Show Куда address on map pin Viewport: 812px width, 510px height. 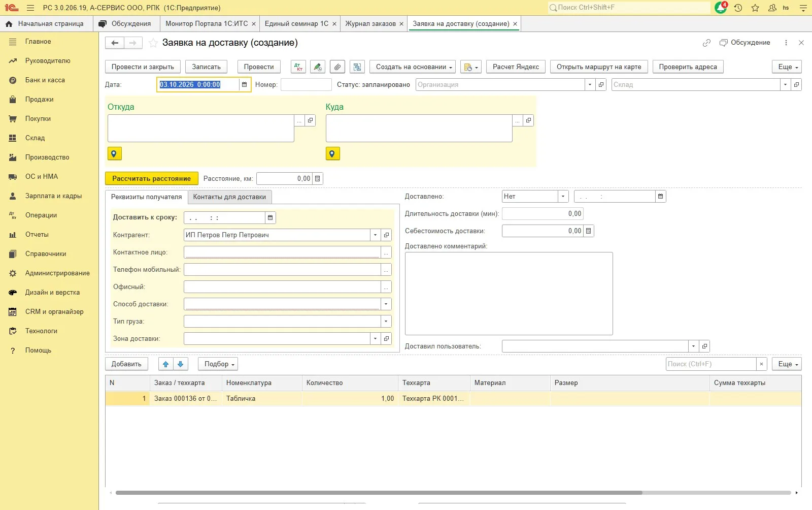coord(332,153)
